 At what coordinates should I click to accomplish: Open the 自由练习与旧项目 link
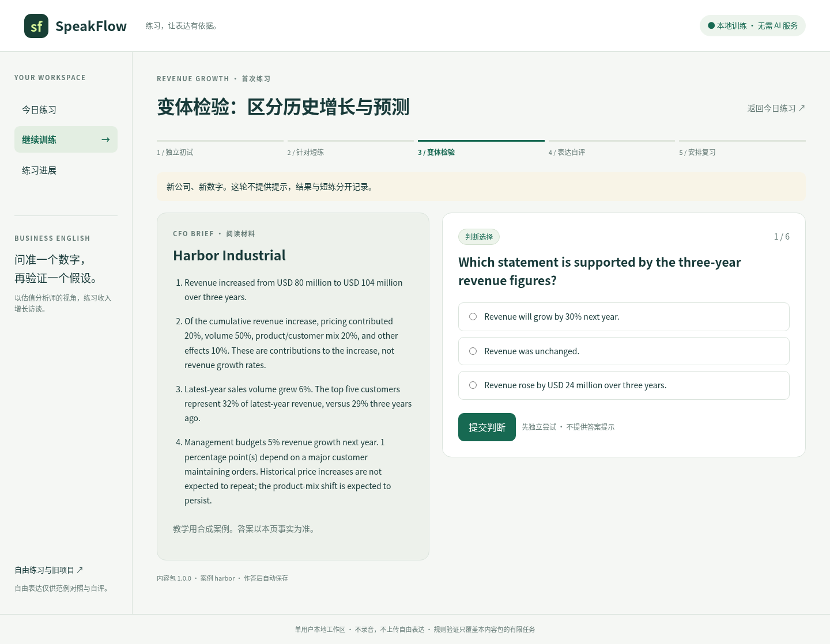pos(49,570)
